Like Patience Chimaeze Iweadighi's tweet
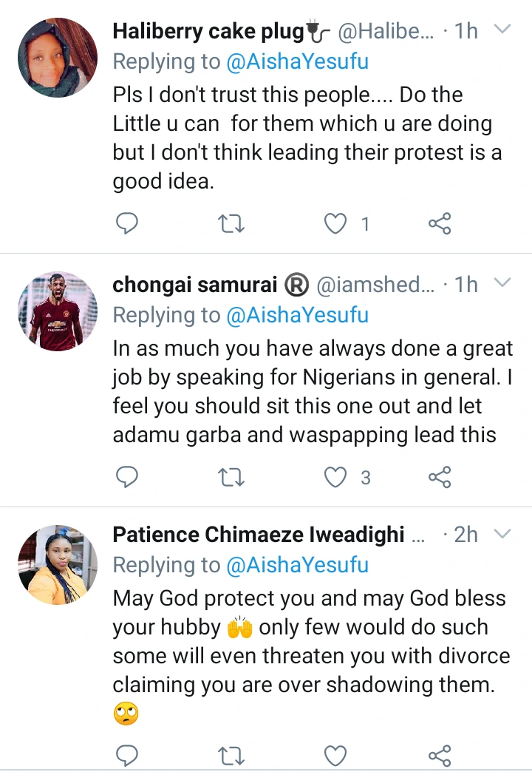Image resolution: width=532 pixels, height=772 pixels. coord(336,755)
